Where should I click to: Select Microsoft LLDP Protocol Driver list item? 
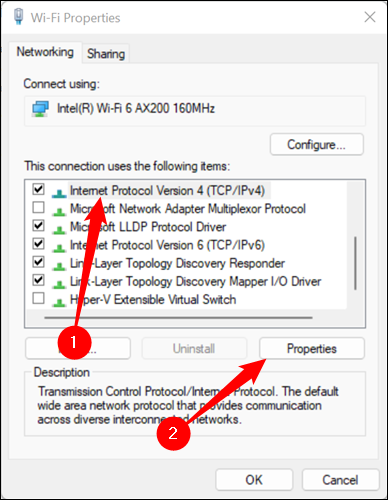pos(148,227)
